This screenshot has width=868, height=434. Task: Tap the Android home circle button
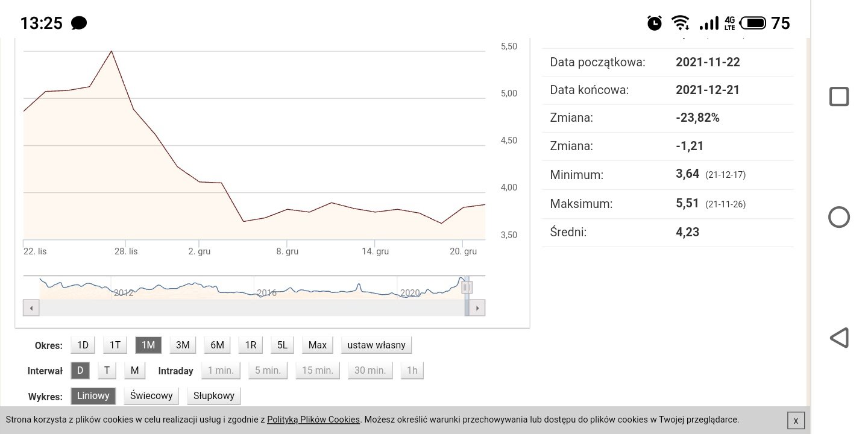[x=839, y=217]
